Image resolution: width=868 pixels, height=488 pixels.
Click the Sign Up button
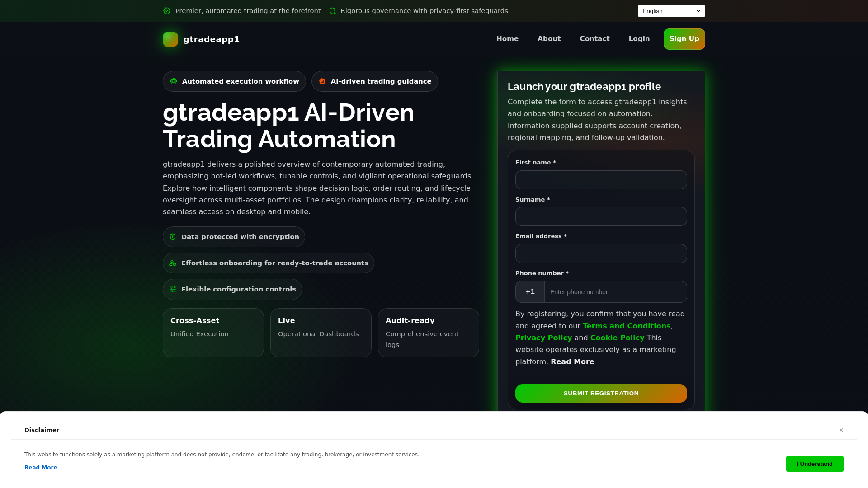click(x=684, y=39)
